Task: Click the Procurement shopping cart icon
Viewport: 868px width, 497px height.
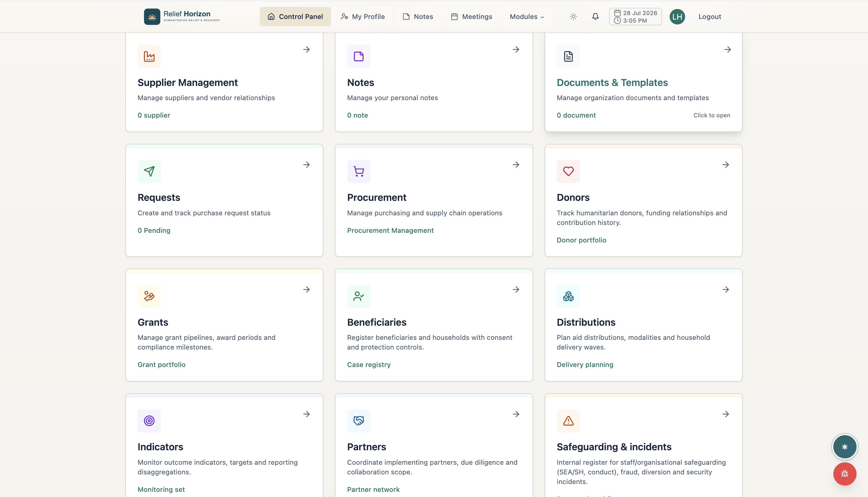Action: [x=358, y=171]
